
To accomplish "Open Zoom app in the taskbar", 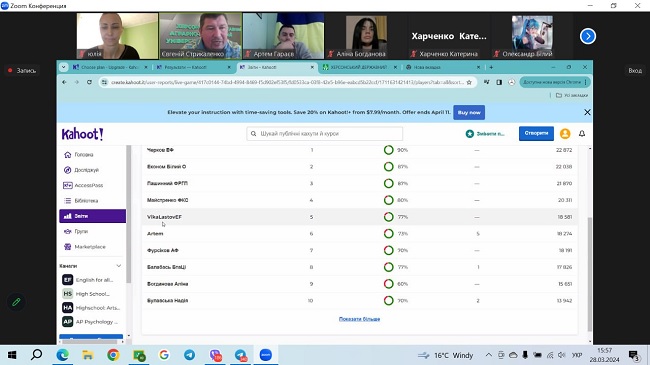I will tap(266, 355).
